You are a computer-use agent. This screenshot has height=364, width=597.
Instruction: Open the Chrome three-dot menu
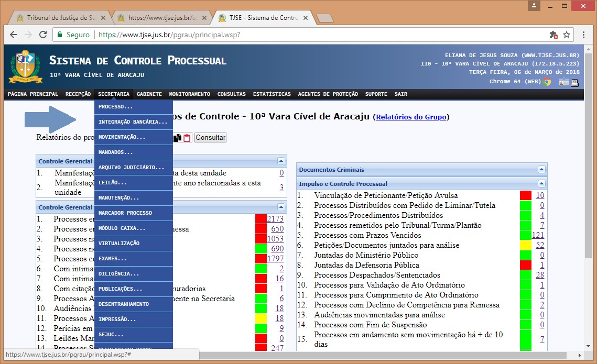point(583,35)
